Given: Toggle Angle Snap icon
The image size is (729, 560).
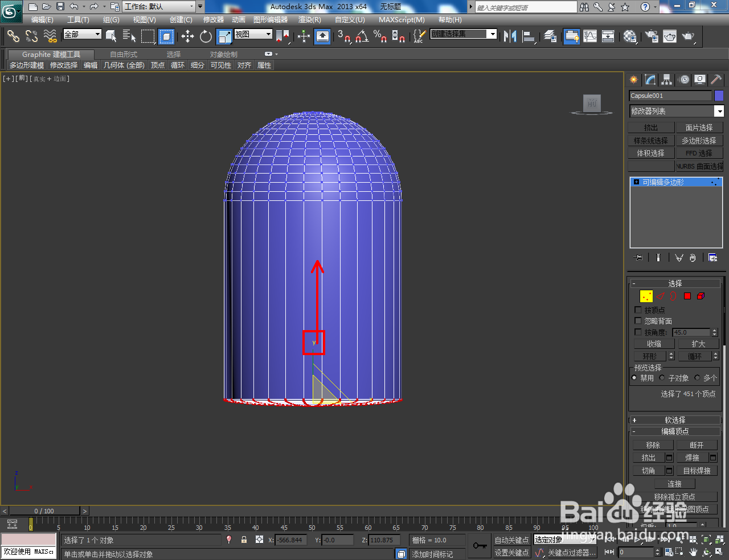Looking at the screenshot, I should 362,36.
